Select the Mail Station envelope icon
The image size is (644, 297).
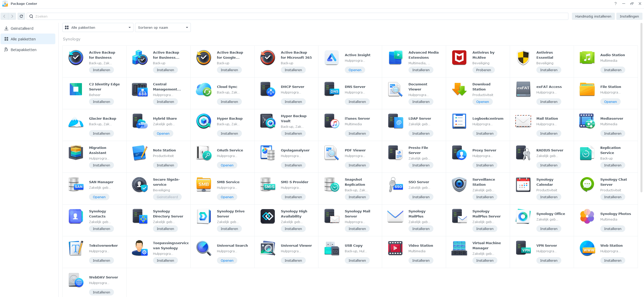click(523, 121)
